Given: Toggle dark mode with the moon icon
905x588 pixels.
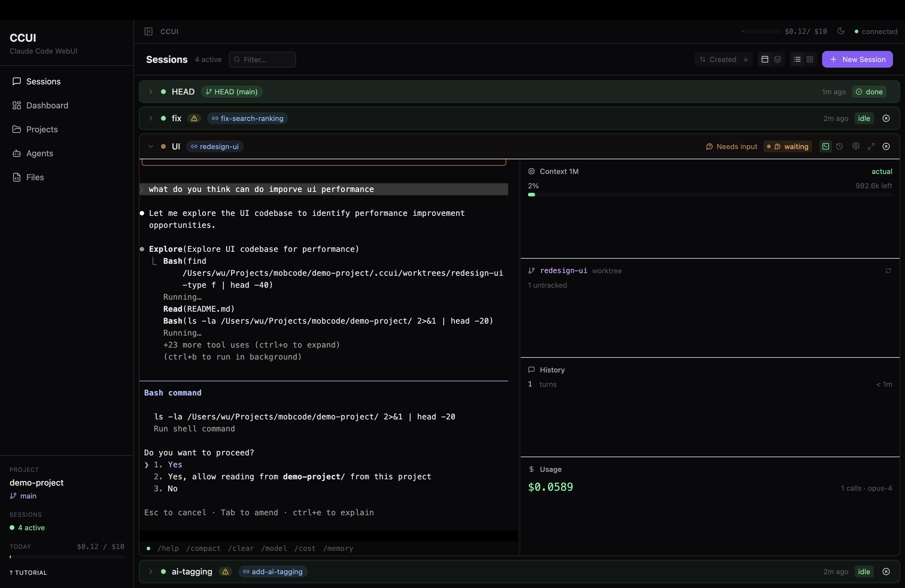Looking at the screenshot, I should click(x=841, y=31).
